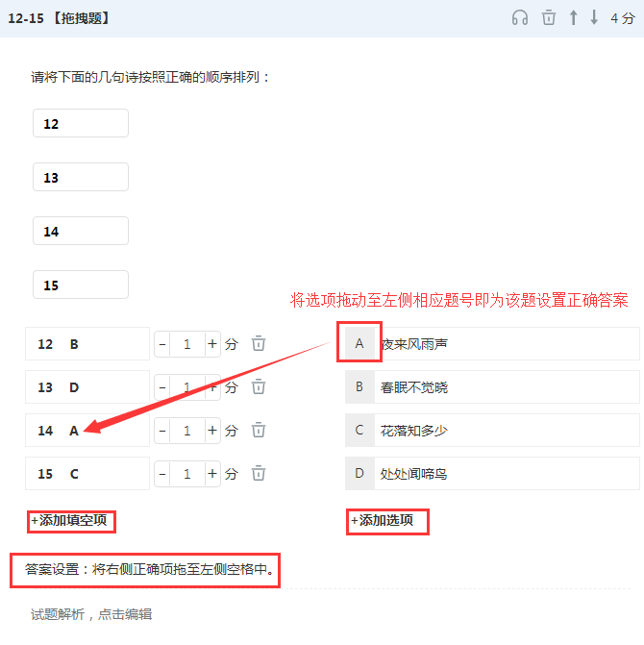644x645 pixels.
Task: Click option A label handle
Action: coord(359,343)
